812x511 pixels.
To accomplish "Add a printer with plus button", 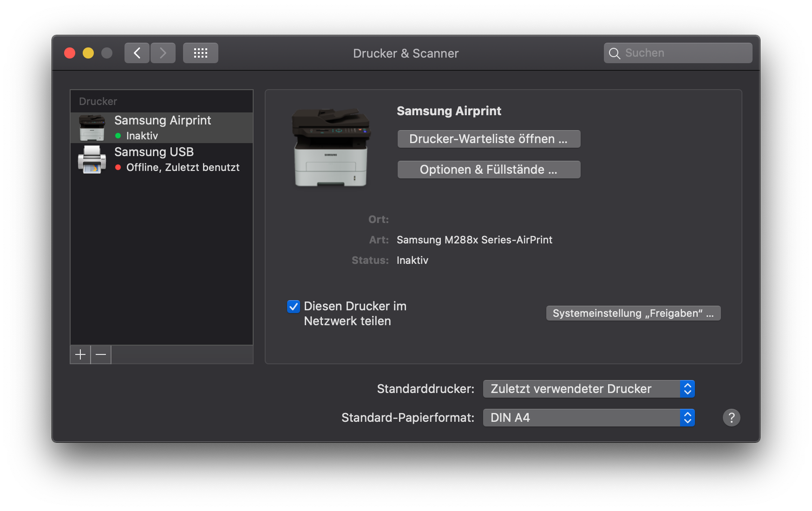I will [x=80, y=355].
